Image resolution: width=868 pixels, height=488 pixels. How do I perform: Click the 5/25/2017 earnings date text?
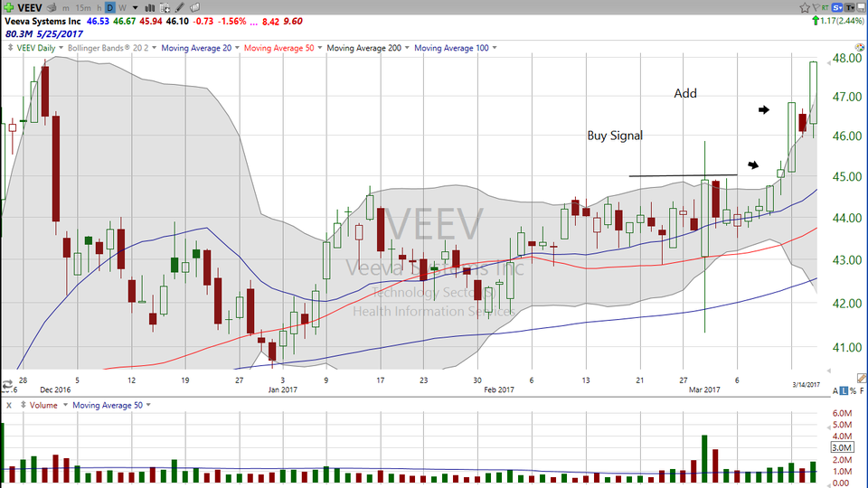point(60,33)
